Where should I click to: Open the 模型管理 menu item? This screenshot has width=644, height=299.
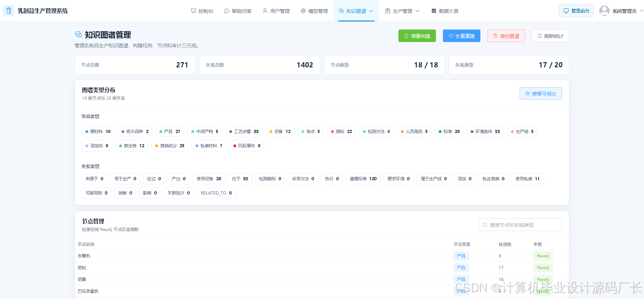(314, 11)
